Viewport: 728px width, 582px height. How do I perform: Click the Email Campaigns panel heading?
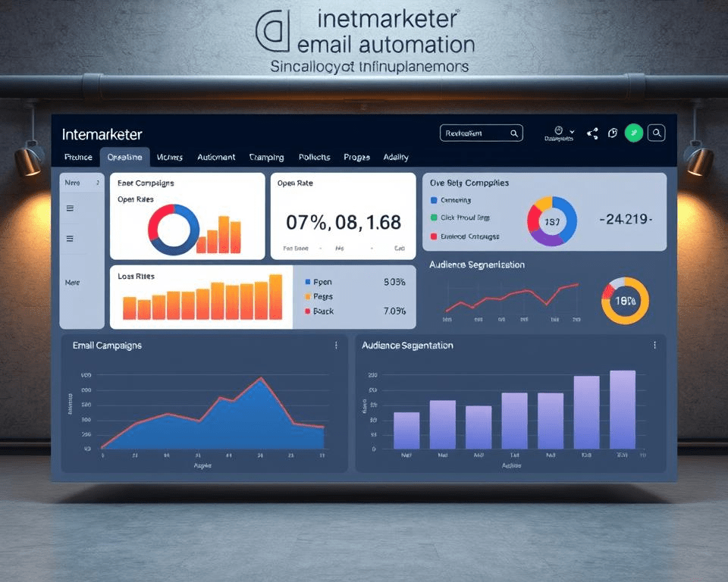pyautogui.click(x=107, y=346)
